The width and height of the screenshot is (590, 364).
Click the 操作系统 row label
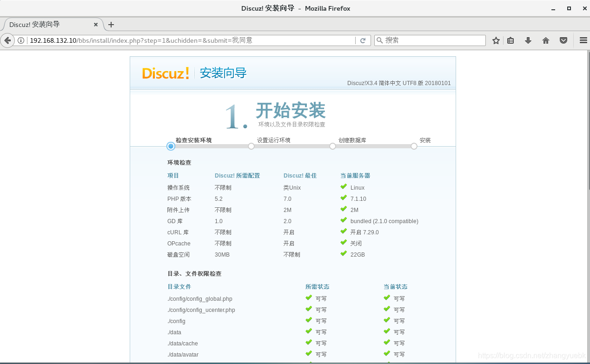click(179, 188)
